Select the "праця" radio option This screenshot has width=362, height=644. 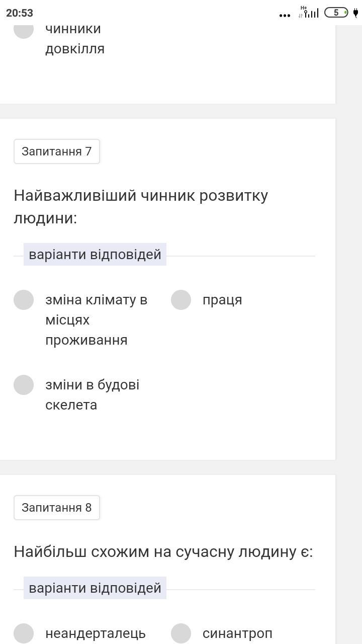181,300
